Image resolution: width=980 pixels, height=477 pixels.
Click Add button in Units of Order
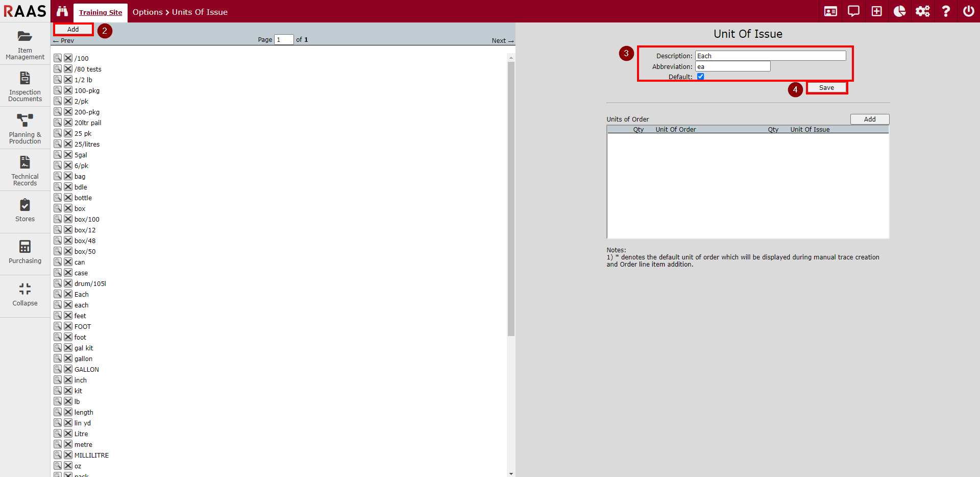click(x=869, y=119)
